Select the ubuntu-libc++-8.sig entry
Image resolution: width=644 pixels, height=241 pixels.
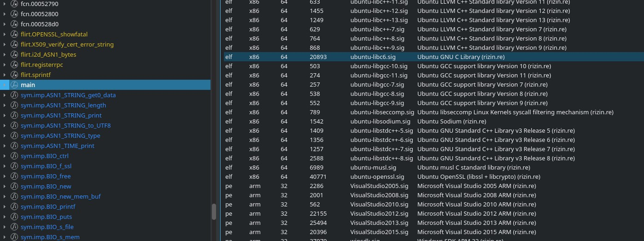[x=377, y=38]
